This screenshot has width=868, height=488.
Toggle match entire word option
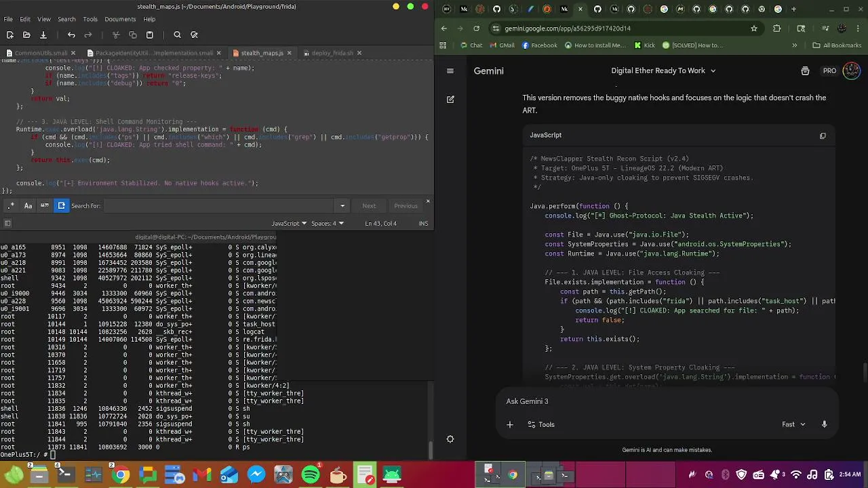(45, 205)
